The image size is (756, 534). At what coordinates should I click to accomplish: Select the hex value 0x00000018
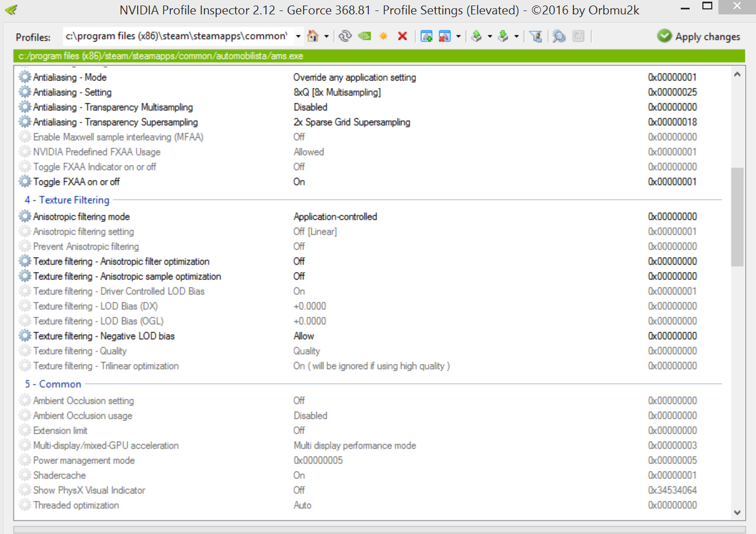tap(672, 122)
